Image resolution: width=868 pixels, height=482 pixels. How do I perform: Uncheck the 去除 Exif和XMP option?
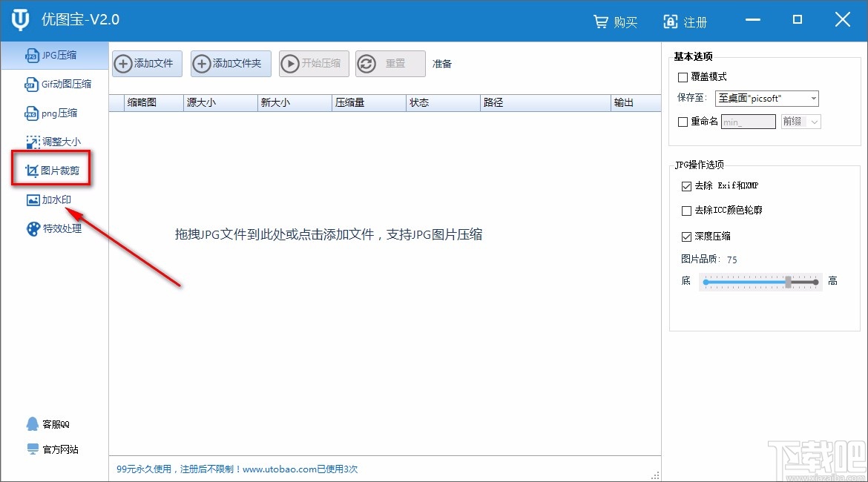686,186
